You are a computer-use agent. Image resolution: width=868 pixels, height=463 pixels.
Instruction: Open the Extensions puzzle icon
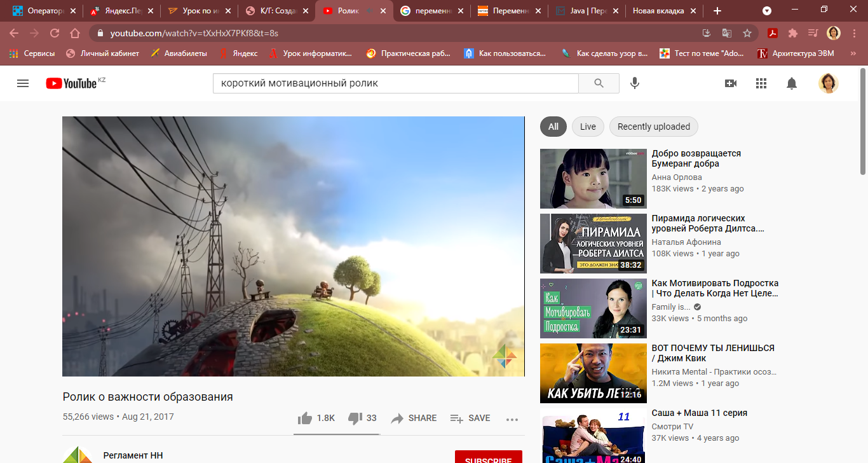point(793,33)
